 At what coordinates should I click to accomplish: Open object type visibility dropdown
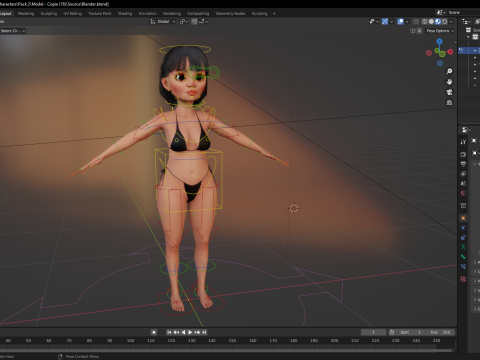[x=374, y=21]
